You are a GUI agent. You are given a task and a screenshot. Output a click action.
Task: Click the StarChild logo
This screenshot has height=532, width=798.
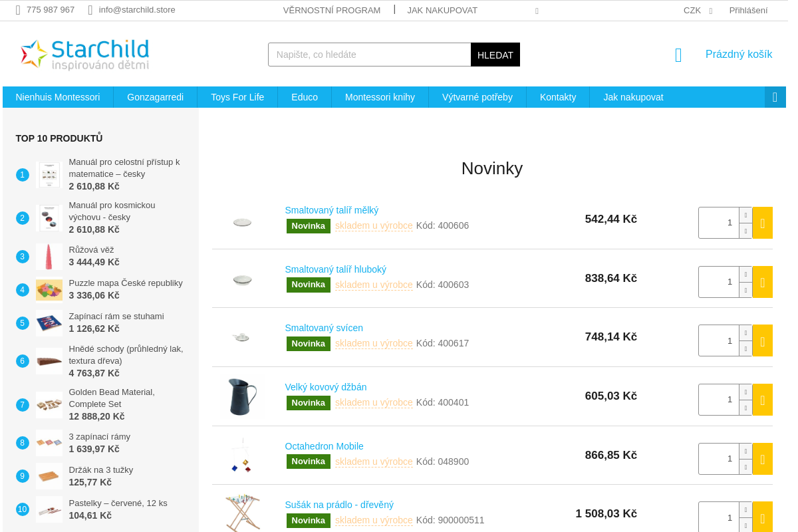point(84,54)
